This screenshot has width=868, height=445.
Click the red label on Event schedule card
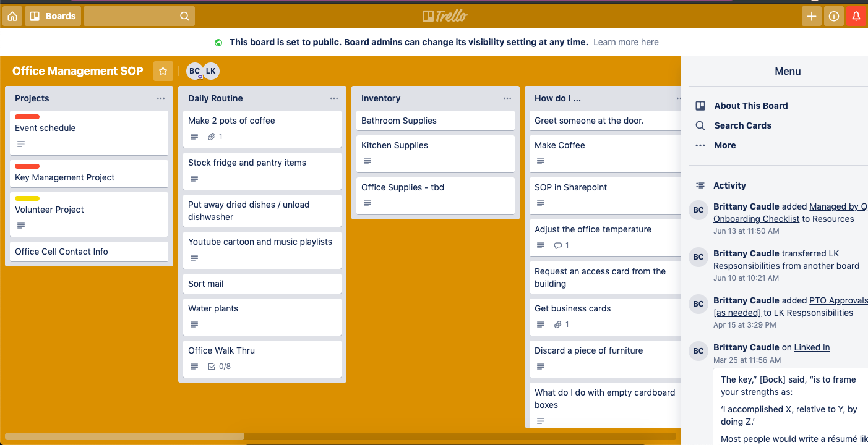pos(27,117)
